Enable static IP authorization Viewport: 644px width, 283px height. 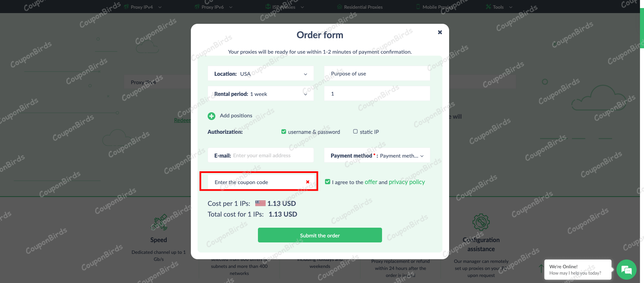355,131
